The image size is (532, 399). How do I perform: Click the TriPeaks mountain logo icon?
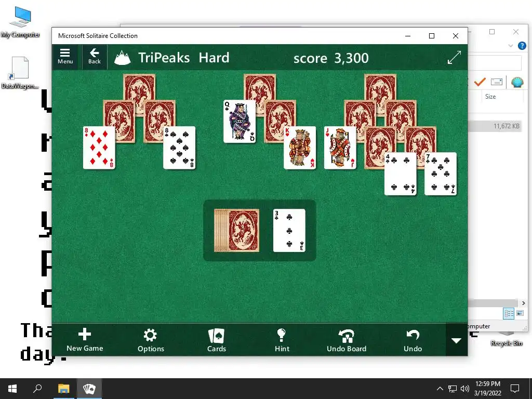pyautogui.click(x=123, y=57)
